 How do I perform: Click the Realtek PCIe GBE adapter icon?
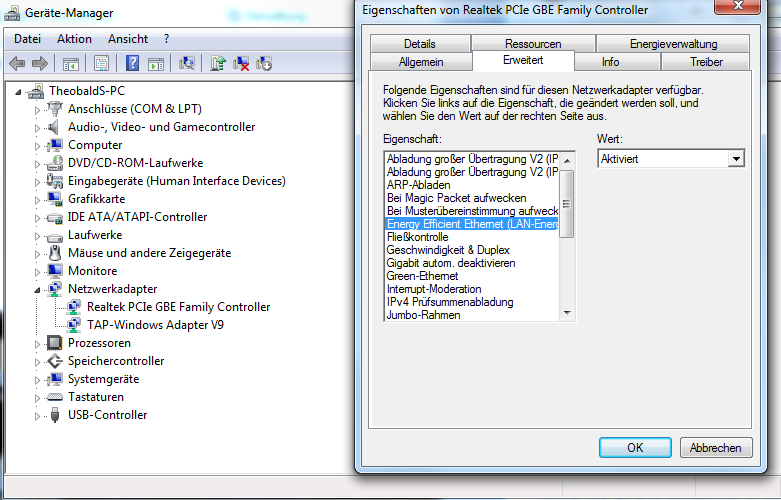[74, 307]
